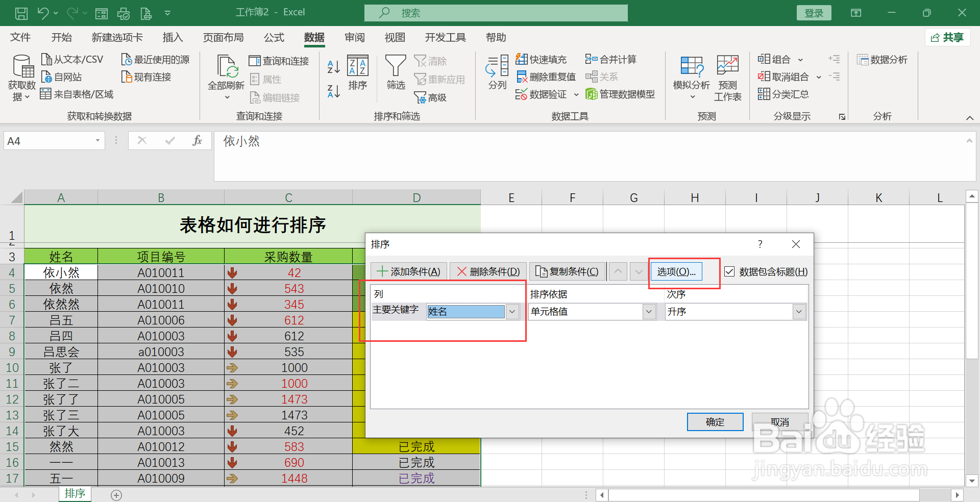The width and height of the screenshot is (980, 502).
Task: Click the Sort A to Z icon
Action: (x=333, y=65)
